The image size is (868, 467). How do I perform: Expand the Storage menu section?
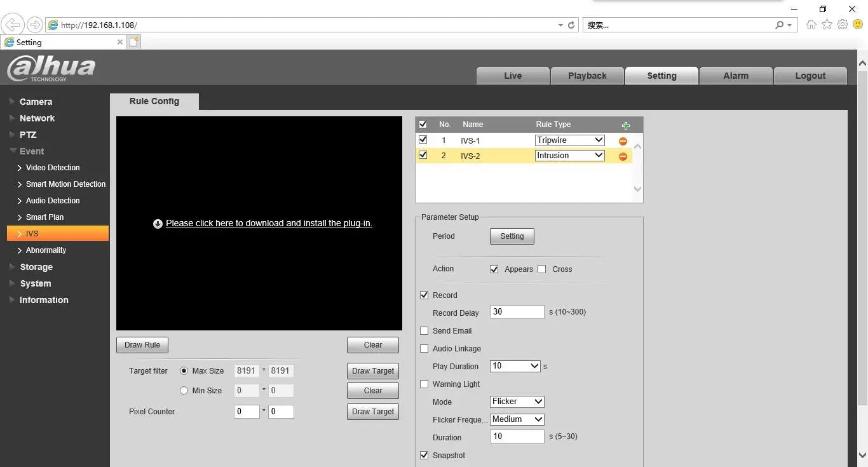36,267
